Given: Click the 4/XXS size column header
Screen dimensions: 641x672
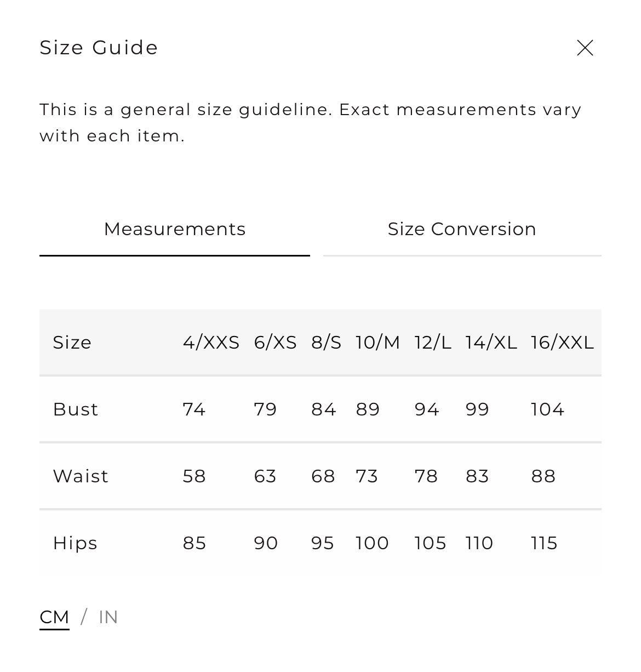Looking at the screenshot, I should click(211, 343).
